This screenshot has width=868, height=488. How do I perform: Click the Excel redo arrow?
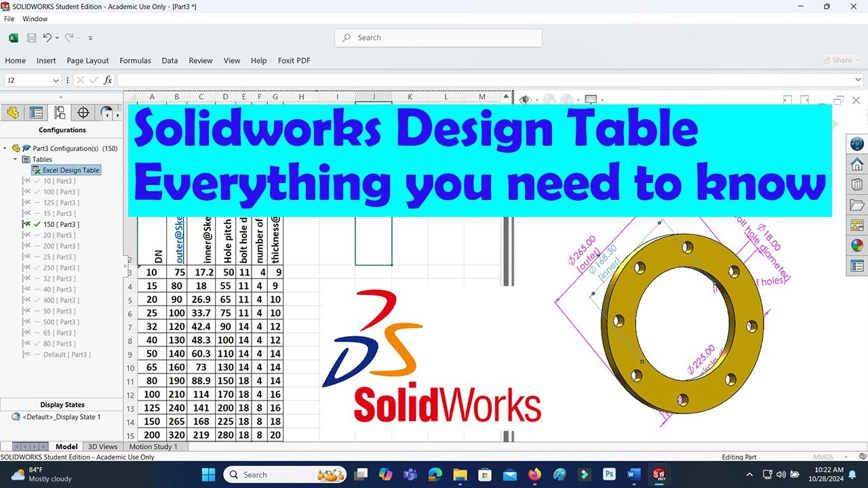[69, 38]
